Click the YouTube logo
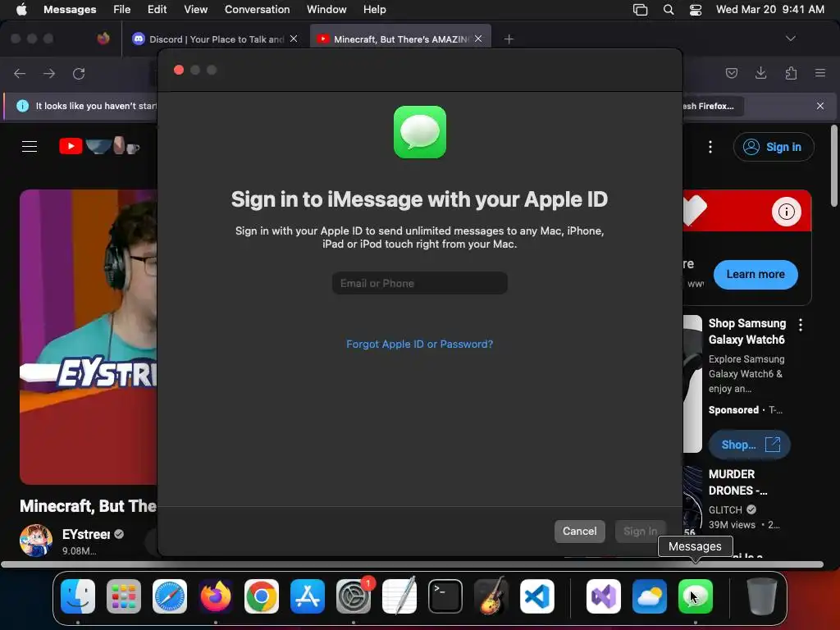The height and width of the screenshot is (630, 840). 99,146
